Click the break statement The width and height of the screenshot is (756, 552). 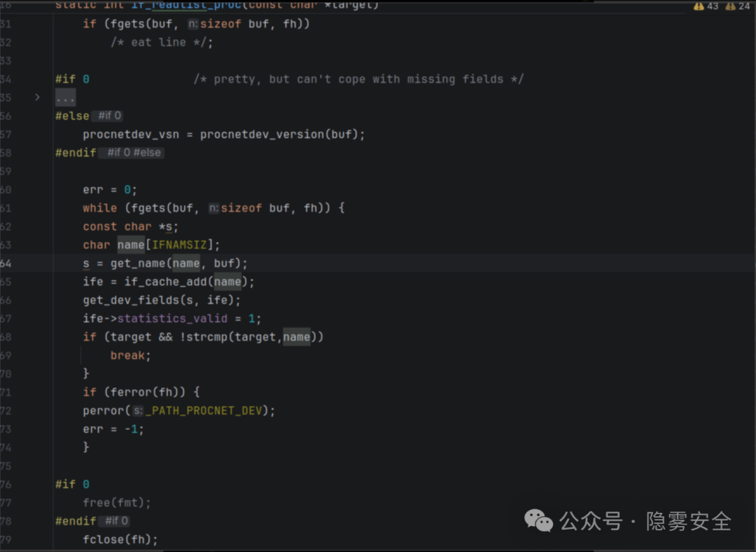(128, 355)
